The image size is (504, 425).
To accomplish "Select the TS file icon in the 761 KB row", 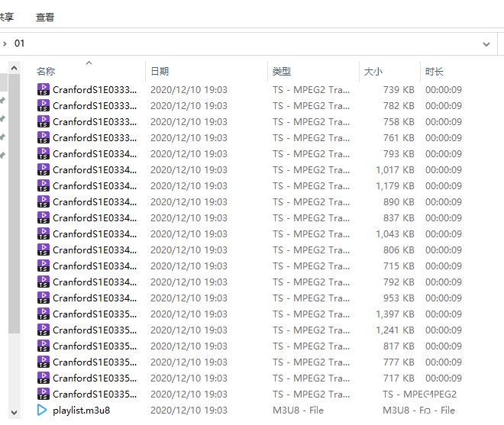I will point(44,138).
